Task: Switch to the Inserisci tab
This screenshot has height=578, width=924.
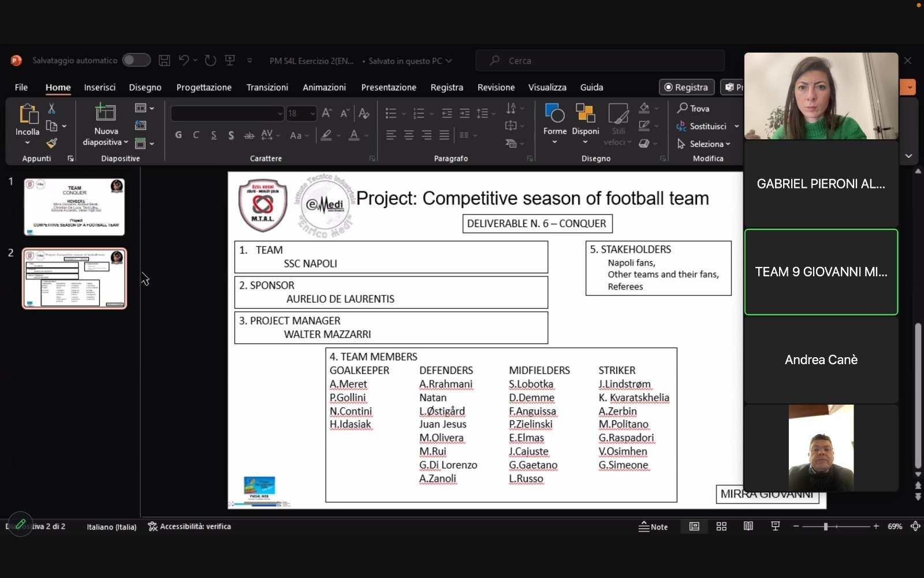Action: 100,87
